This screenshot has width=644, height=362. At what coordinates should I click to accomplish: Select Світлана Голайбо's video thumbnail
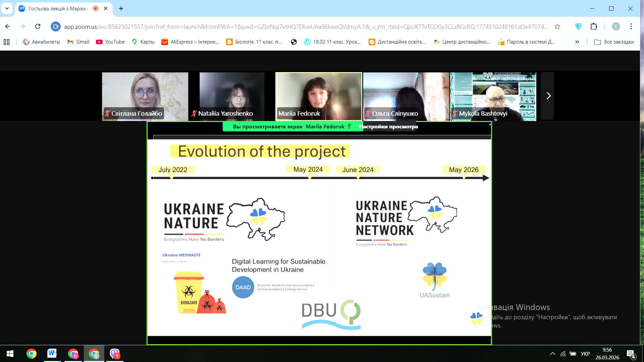click(145, 97)
